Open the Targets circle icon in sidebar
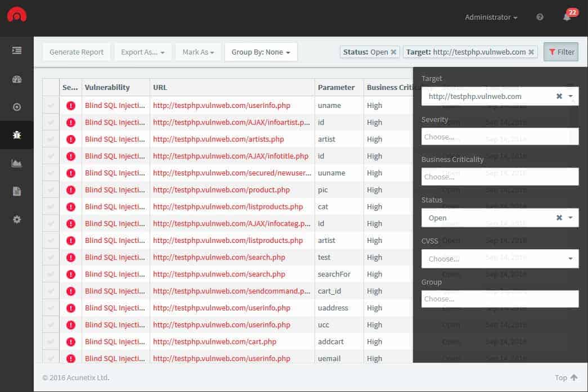588x392 pixels. [x=17, y=107]
